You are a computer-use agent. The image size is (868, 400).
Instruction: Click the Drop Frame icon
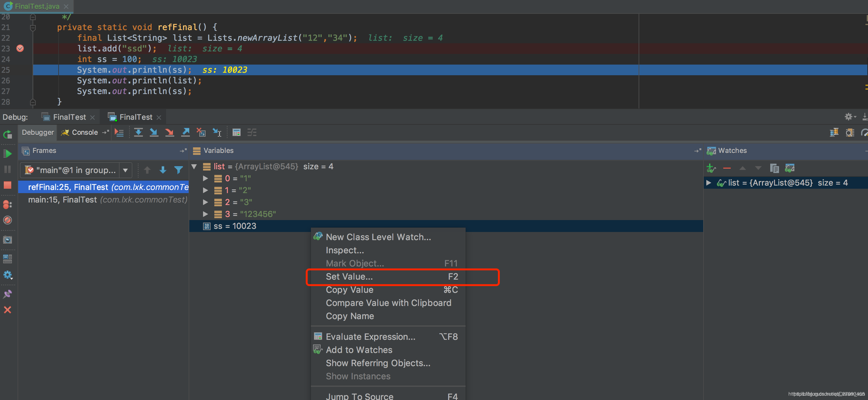pyautogui.click(x=201, y=132)
